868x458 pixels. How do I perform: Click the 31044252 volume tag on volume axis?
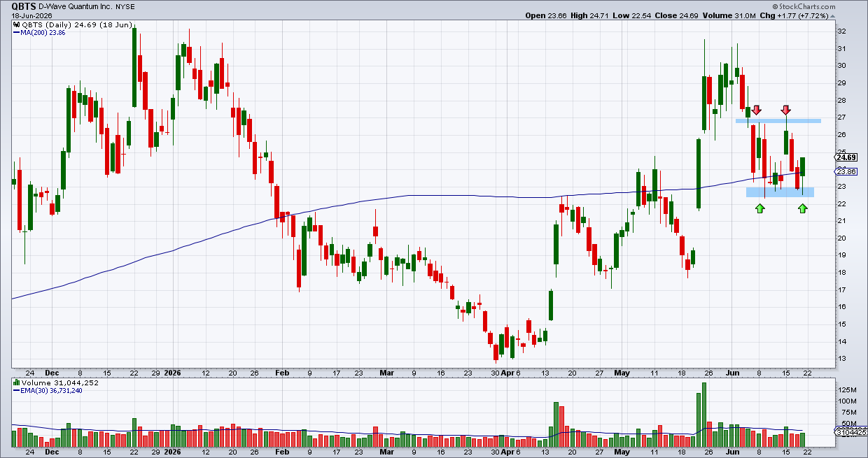click(850, 433)
